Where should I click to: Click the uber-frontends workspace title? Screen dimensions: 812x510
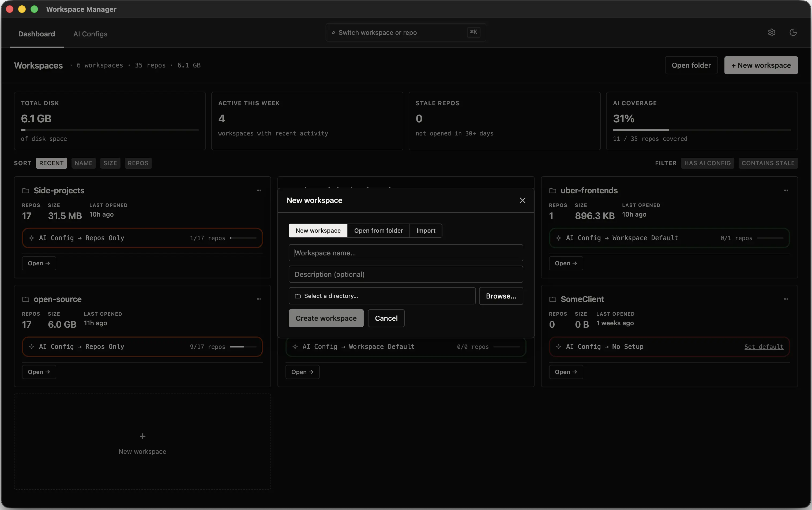589,190
